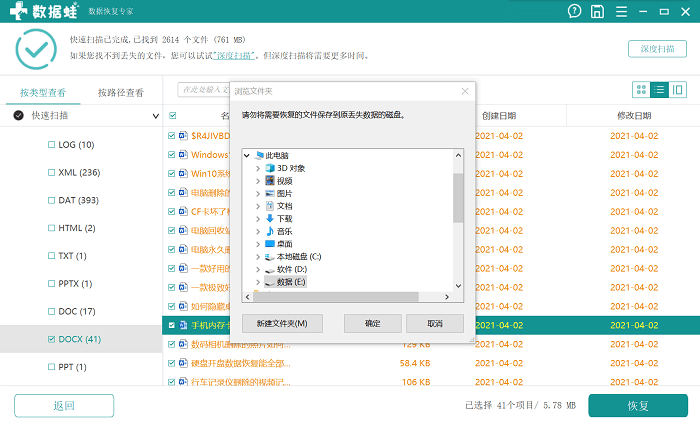The height and width of the screenshot is (429, 700).
Task: Toggle the DAT (393) checkbox
Action: point(51,200)
